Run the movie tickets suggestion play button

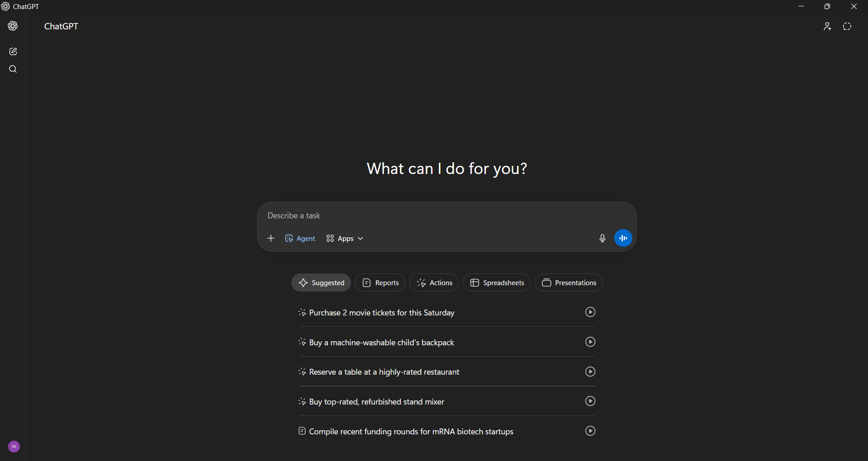[x=590, y=312]
